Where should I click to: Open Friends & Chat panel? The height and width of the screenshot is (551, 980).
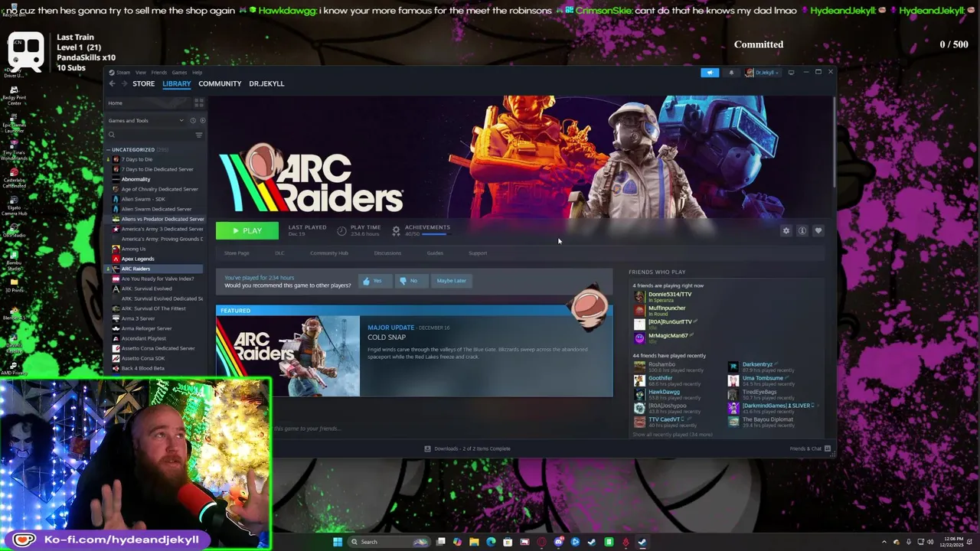[810, 448]
